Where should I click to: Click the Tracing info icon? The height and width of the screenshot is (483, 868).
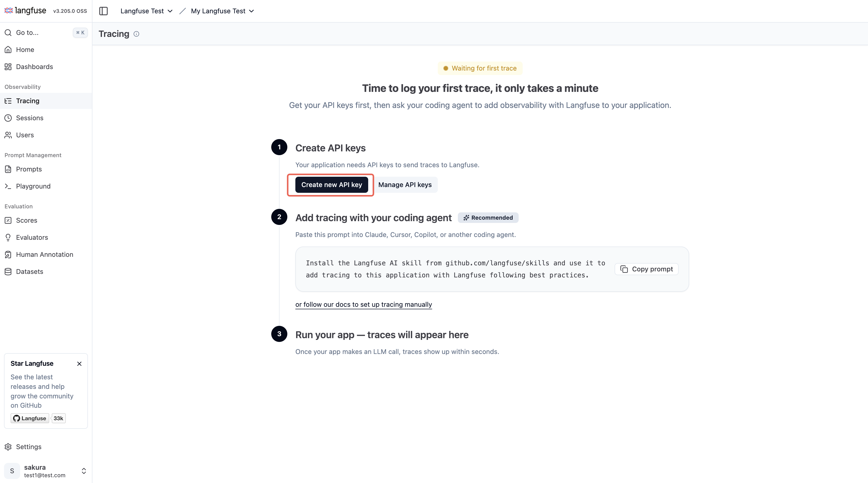pos(136,34)
